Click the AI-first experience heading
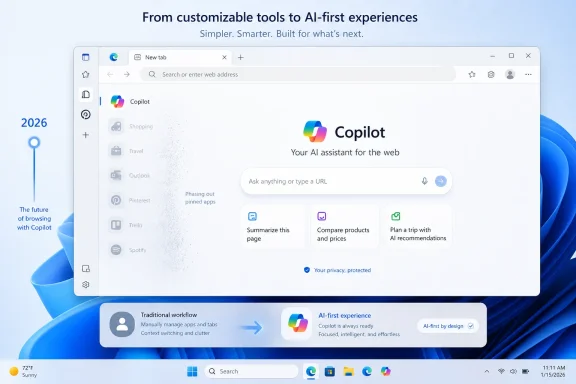This screenshot has width=576, height=384. coord(345,316)
